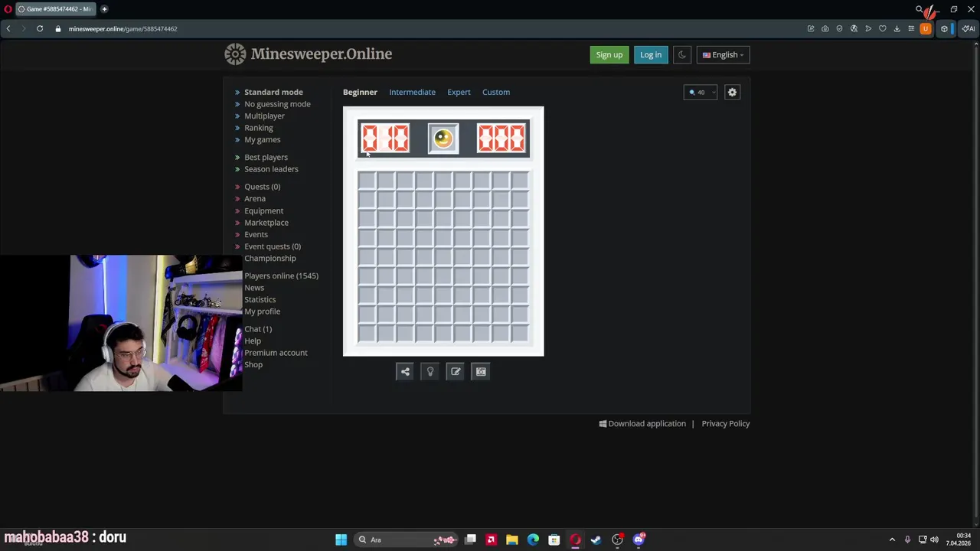
Task: Toggle night mode moon button
Action: pyautogui.click(x=682, y=54)
